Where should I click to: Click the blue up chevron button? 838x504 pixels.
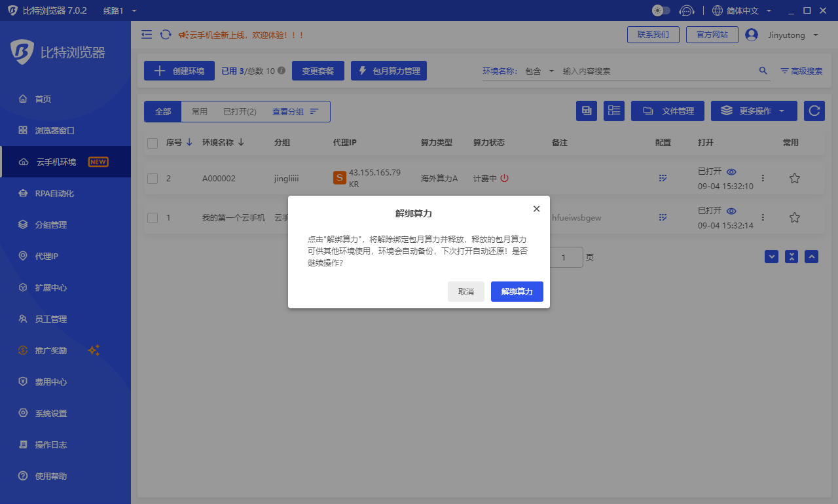811,257
